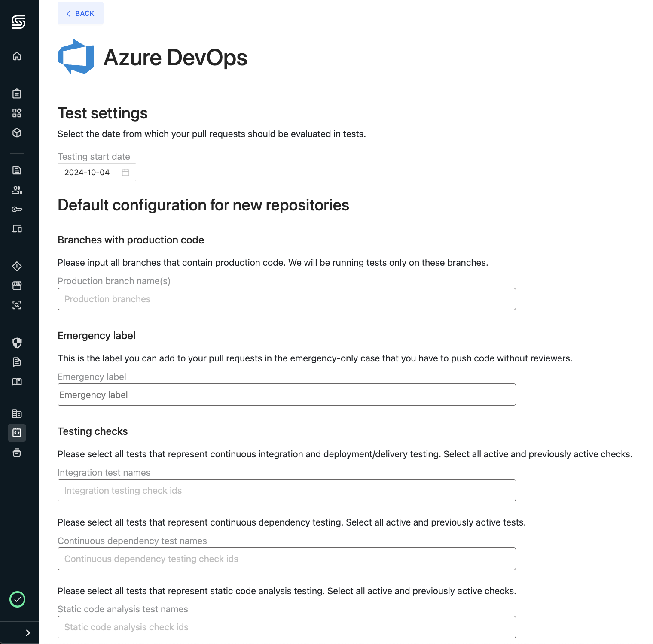The image size is (653, 644).
Task: Click the Testing start date field showing 2024-10-04
Action: point(97,172)
